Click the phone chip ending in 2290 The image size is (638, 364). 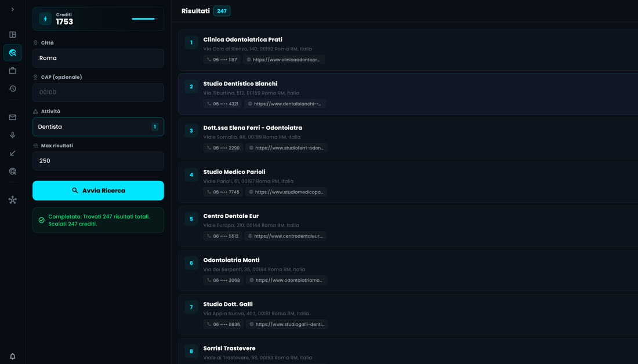(223, 148)
